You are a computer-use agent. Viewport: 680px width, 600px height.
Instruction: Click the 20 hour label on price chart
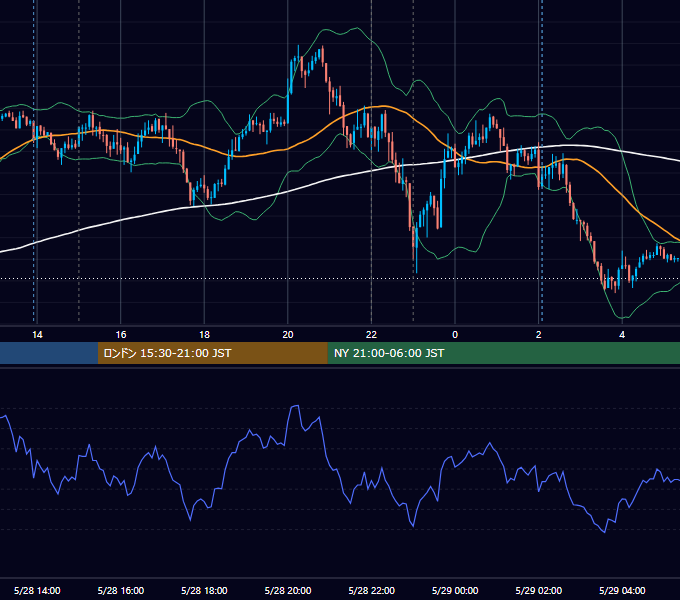[288, 335]
